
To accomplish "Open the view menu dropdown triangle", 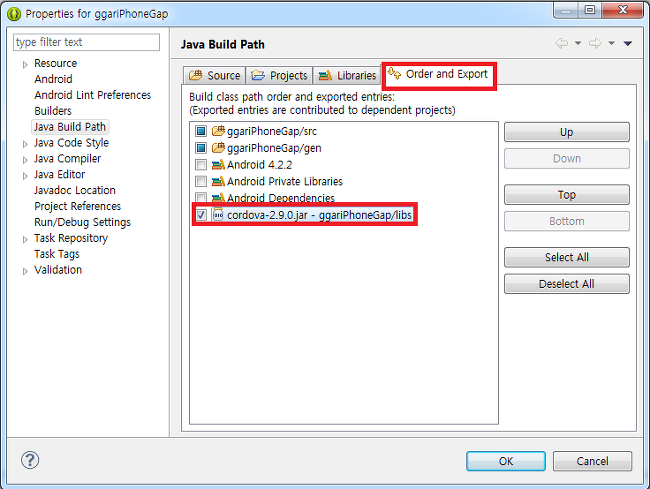I will (x=628, y=43).
